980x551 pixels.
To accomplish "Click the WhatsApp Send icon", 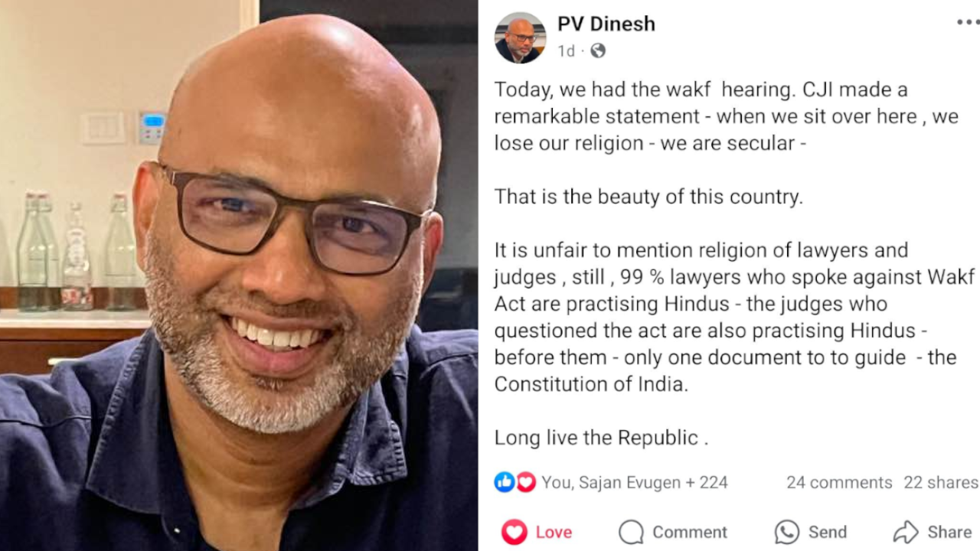I will click(786, 532).
